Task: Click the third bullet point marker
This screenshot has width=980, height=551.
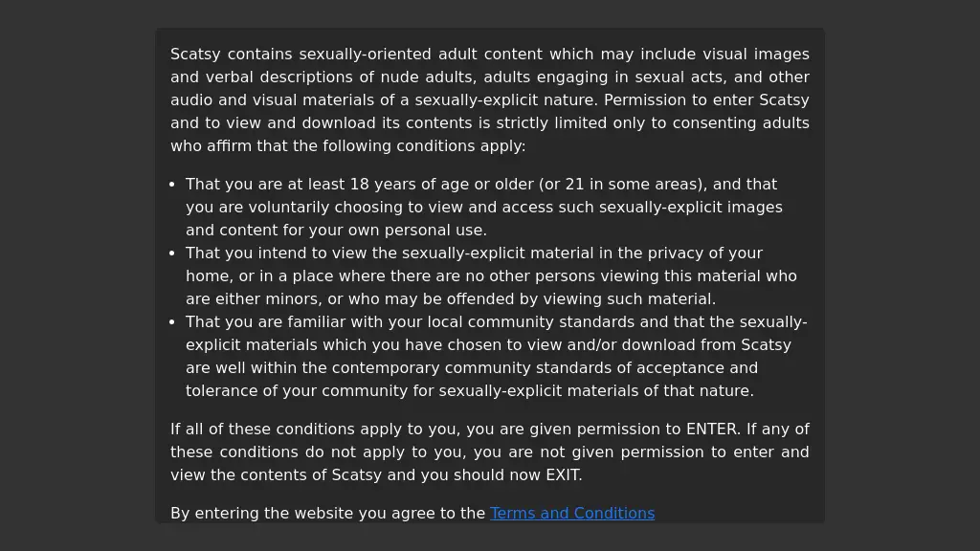Action: click(171, 322)
